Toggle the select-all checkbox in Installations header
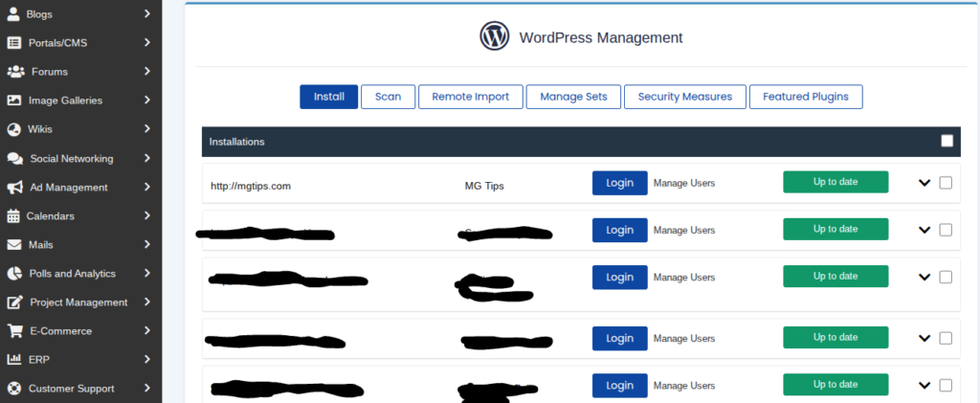This screenshot has width=980, height=403. pos(947,142)
